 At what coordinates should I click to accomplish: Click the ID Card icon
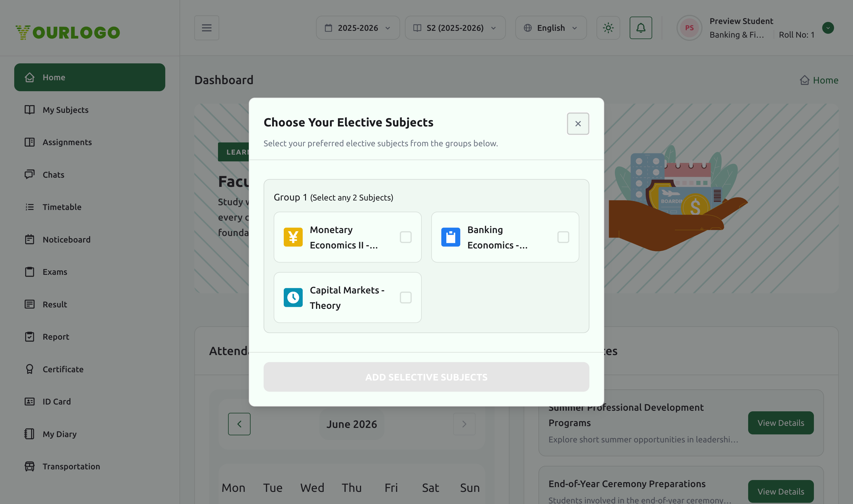30,402
